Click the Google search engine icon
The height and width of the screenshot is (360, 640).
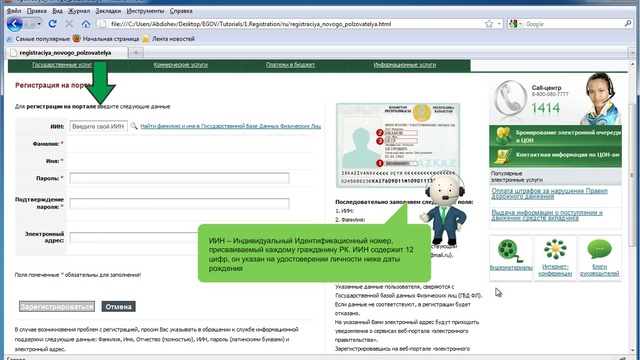coord(513,24)
